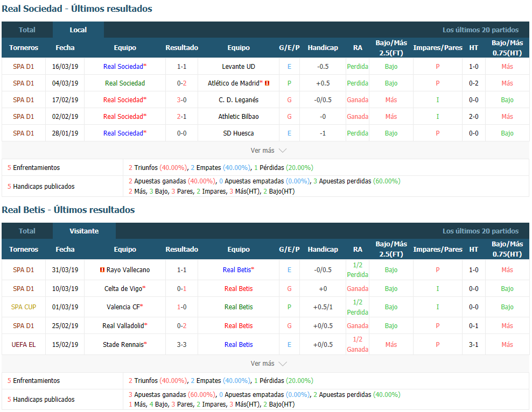Image resolution: width=532 pixels, height=412 pixels.
Task: Click the Real Sociedad - Últimos resultados heading
Action: (x=77, y=9)
